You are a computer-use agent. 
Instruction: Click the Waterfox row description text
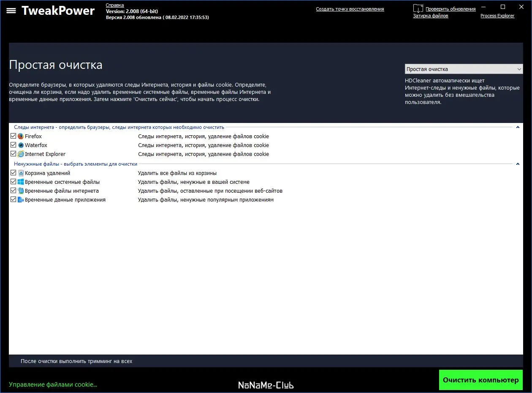(204, 145)
